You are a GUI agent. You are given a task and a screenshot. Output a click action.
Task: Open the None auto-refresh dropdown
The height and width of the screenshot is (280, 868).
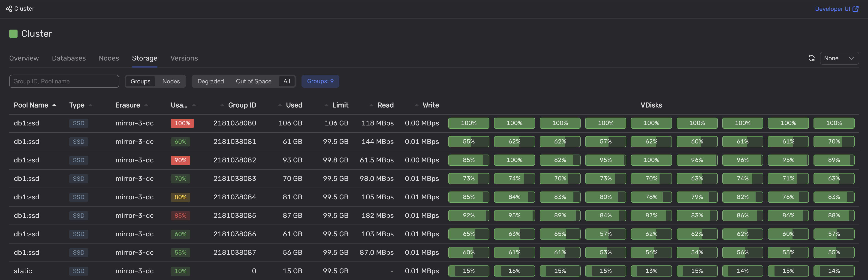click(x=839, y=58)
